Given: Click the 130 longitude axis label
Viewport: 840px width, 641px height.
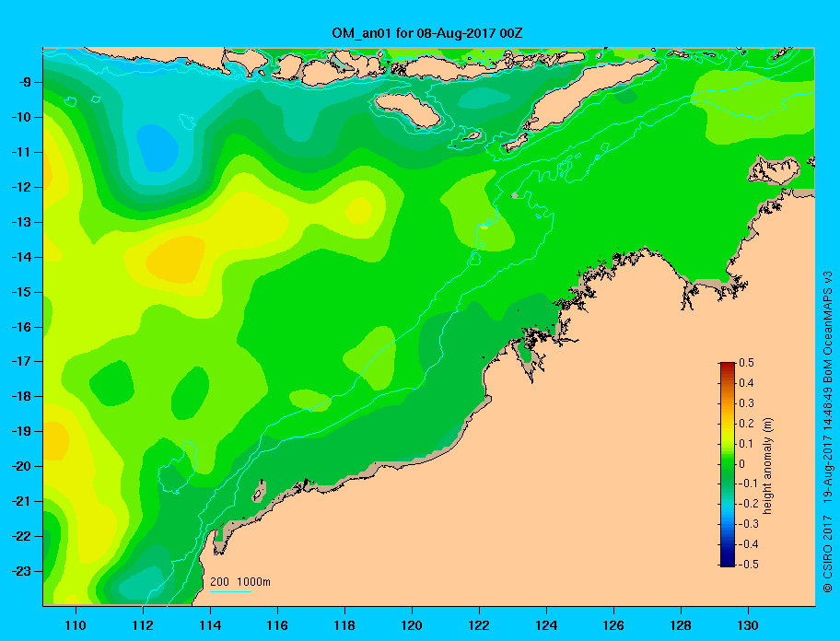Looking at the screenshot, I should point(748,625).
